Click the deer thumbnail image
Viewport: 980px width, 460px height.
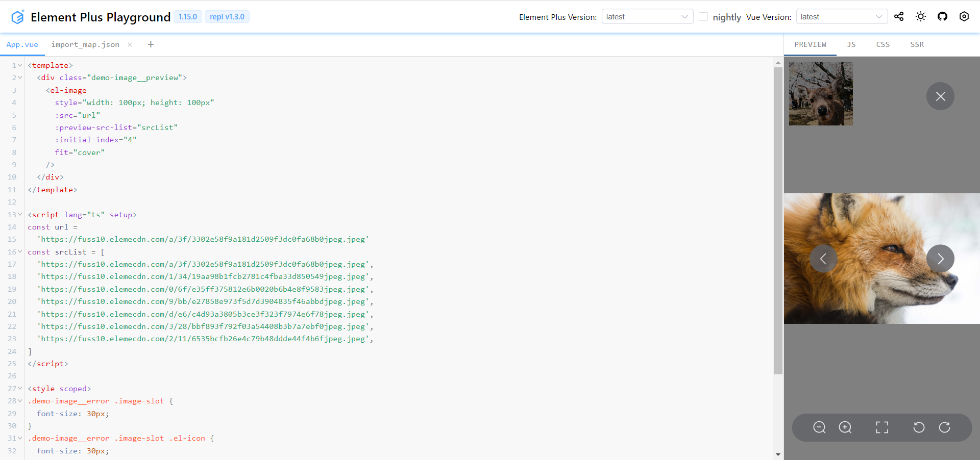point(820,93)
